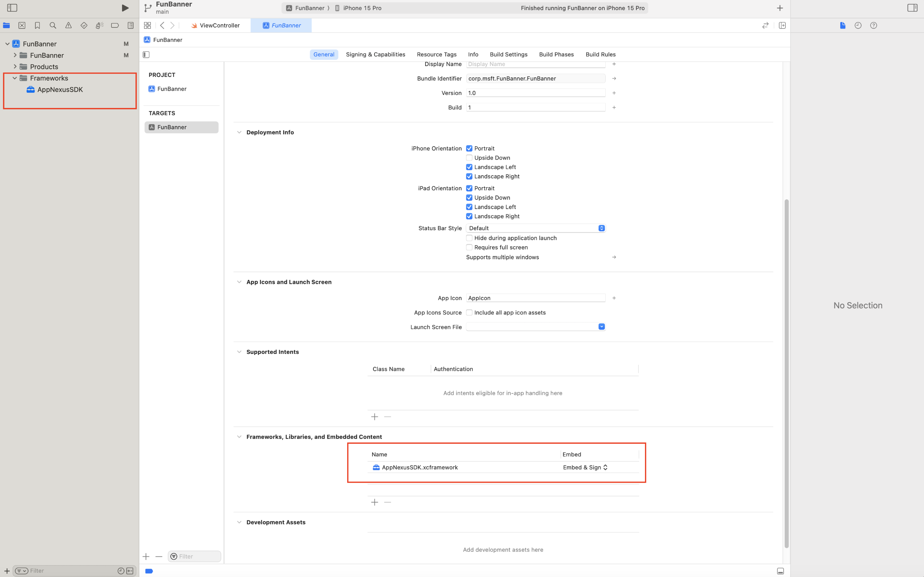The height and width of the screenshot is (577, 924).
Task: Toggle the debug area at bottom right
Action: 780,571
